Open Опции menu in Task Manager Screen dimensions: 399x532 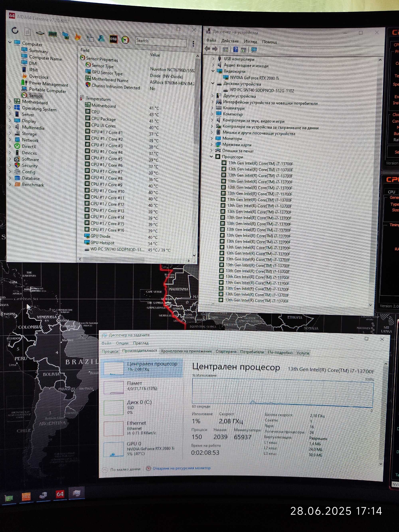click(x=122, y=343)
